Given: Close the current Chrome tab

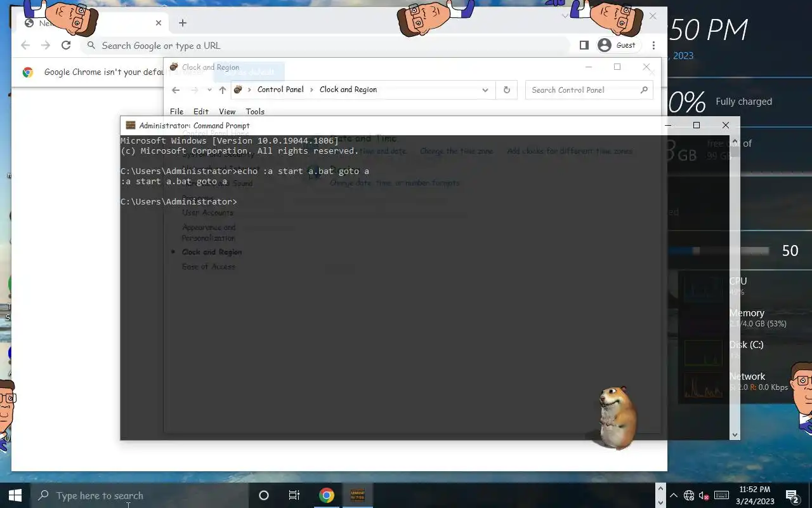Looking at the screenshot, I should (159, 23).
